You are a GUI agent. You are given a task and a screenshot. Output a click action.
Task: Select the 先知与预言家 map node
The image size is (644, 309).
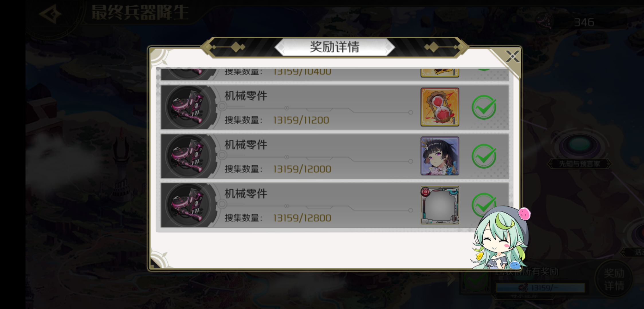click(580, 164)
